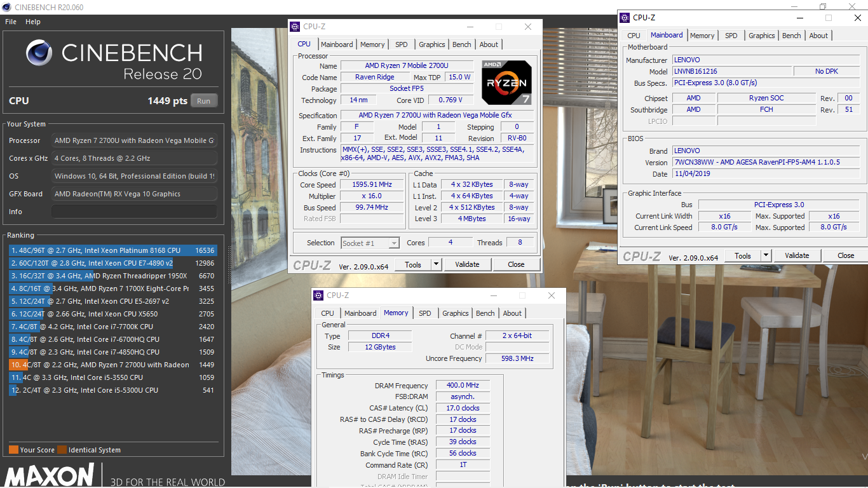Click Close in the CPU window

tap(516, 264)
